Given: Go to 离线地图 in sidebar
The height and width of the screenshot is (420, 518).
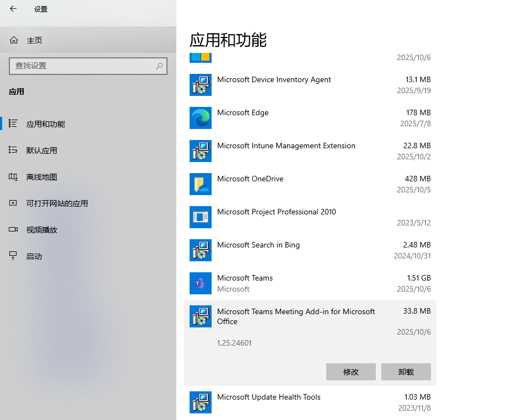Looking at the screenshot, I should coord(42,177).
